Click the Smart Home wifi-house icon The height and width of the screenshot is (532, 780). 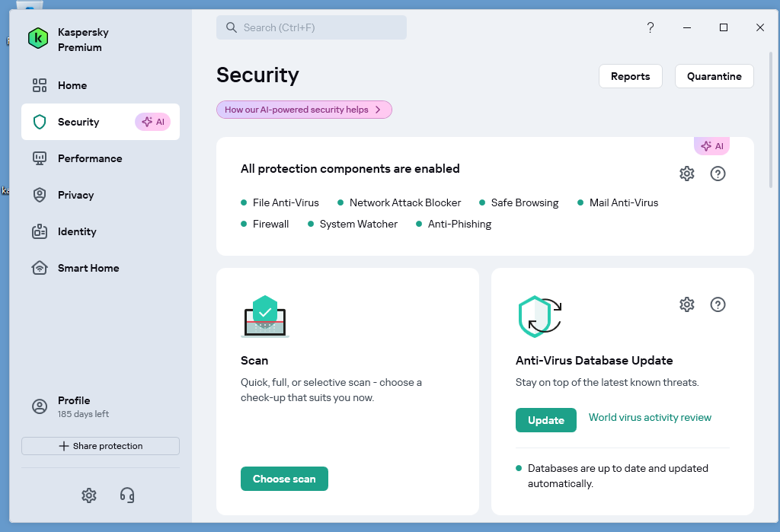(40, 268)
